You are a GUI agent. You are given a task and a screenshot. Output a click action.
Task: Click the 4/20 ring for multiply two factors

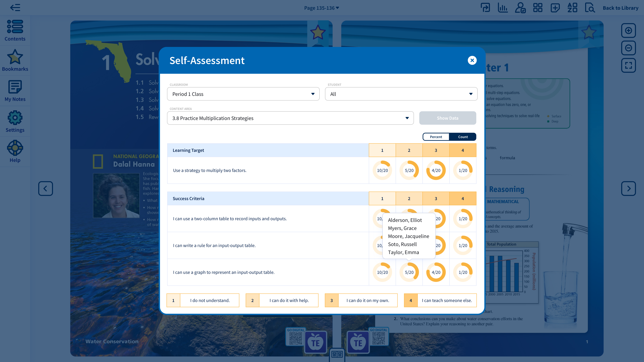coord(436,170)
